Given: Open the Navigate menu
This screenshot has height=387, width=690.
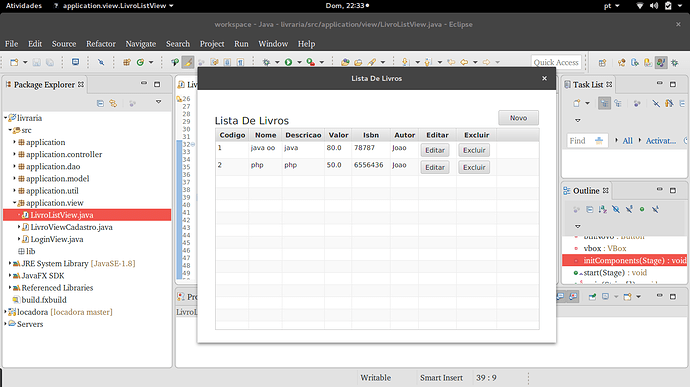Looking at the screenshot, I should pyautogui.click(x=141, y=44).
